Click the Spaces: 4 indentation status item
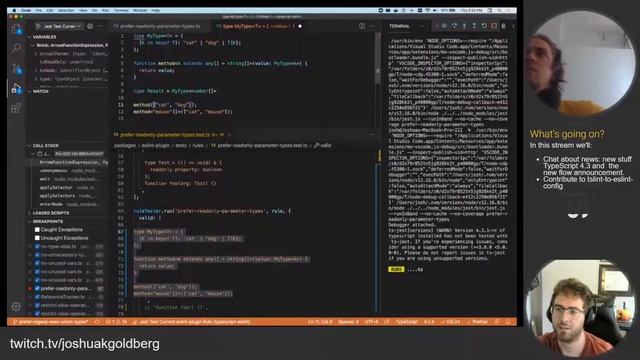Screen dimensions: 640x360 (348, 322)
